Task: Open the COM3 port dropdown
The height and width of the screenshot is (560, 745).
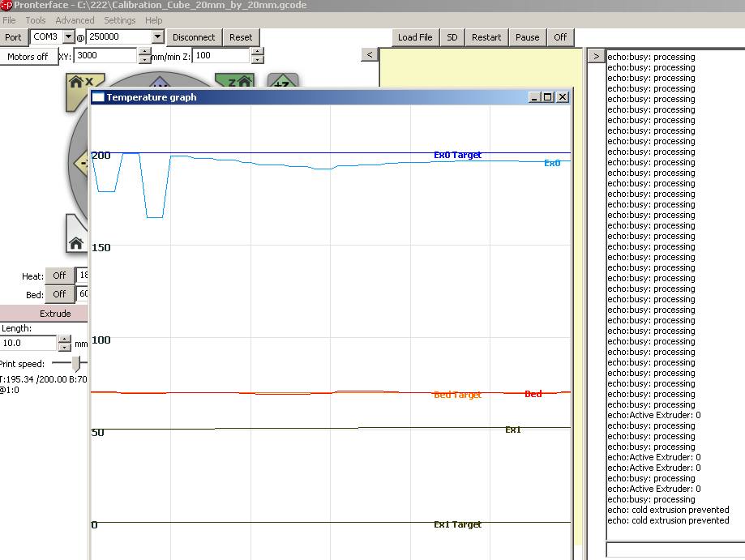Action: pos(68,37)
